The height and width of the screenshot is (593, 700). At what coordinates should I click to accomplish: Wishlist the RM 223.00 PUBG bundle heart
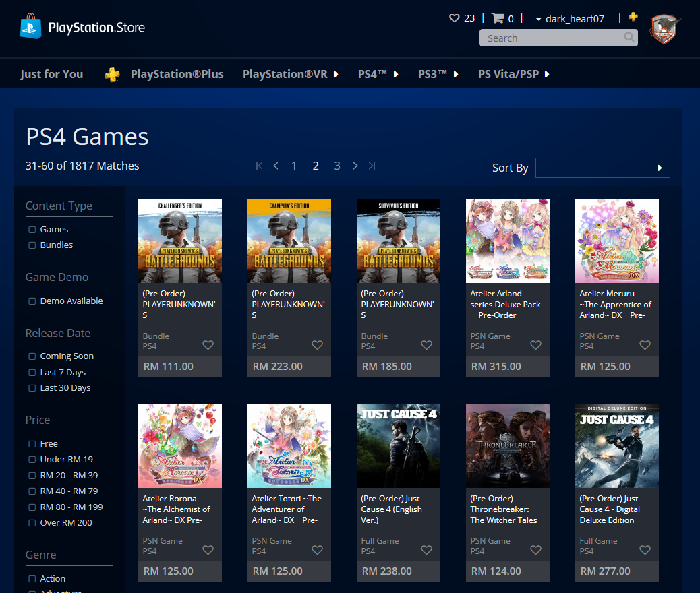[x=318, y=345]
